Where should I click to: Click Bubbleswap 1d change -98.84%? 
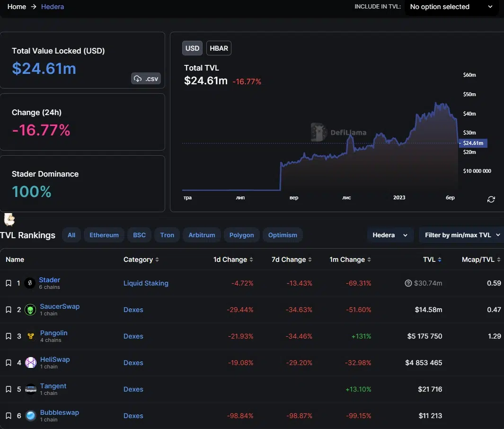(x=240, y=415)
